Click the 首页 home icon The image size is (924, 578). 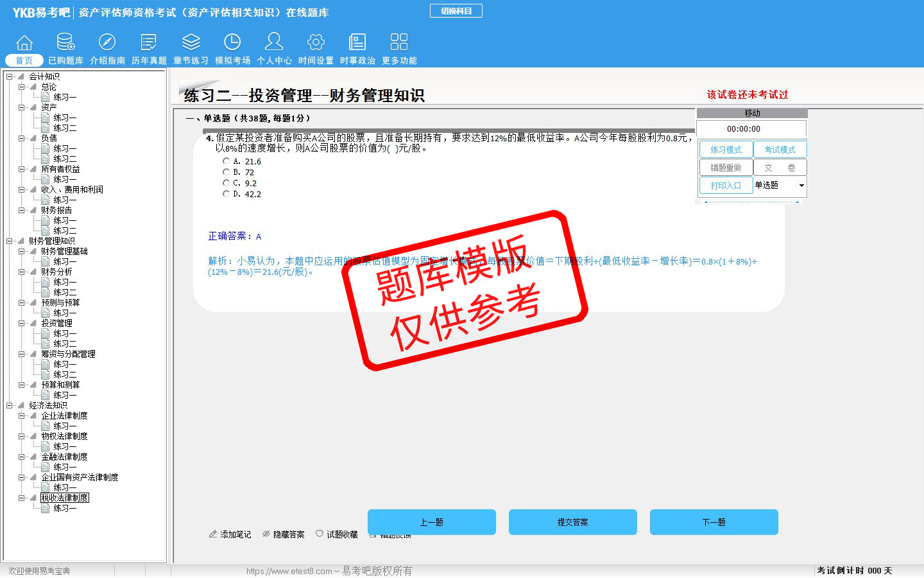[x=24, y=43]
